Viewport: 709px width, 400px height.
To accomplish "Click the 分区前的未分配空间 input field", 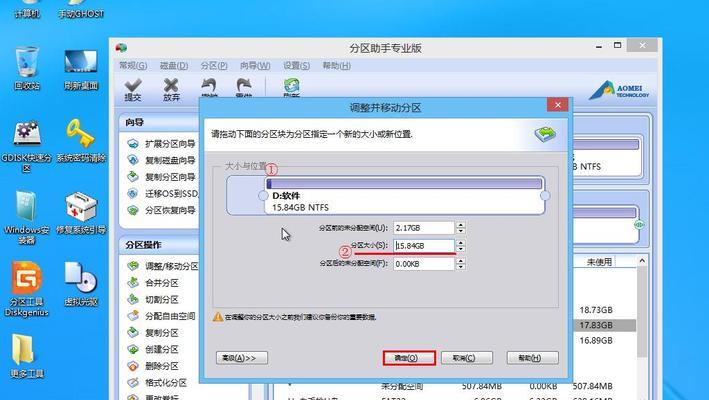I will (x=424, y=228).
